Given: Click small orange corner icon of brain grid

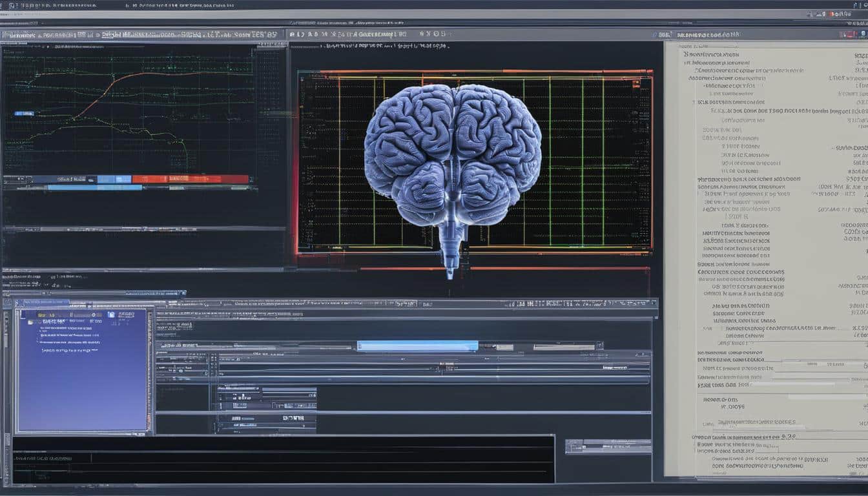Looking at the screenshot, I should tap(635, 82).
